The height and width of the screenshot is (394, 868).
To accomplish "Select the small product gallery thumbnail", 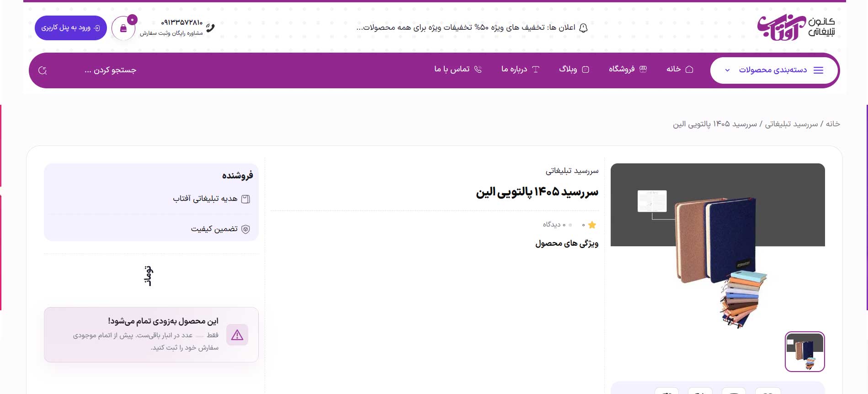I will [804, 351].
